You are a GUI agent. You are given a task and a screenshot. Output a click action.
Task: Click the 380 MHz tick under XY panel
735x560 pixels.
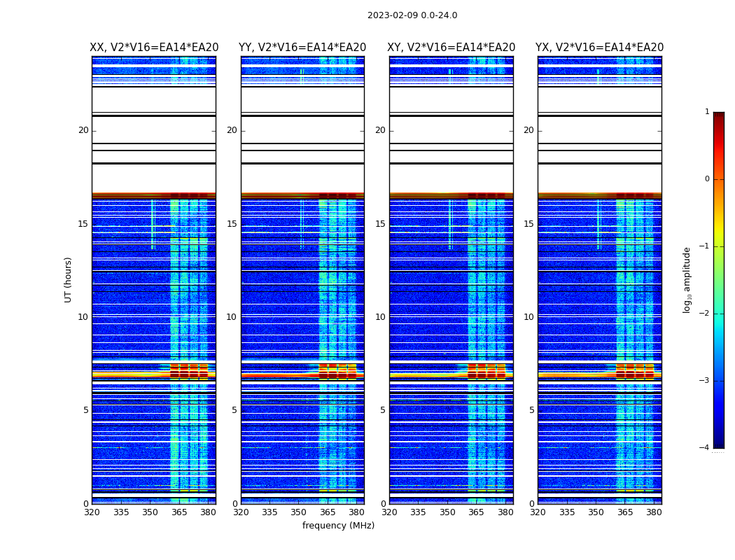505,512
